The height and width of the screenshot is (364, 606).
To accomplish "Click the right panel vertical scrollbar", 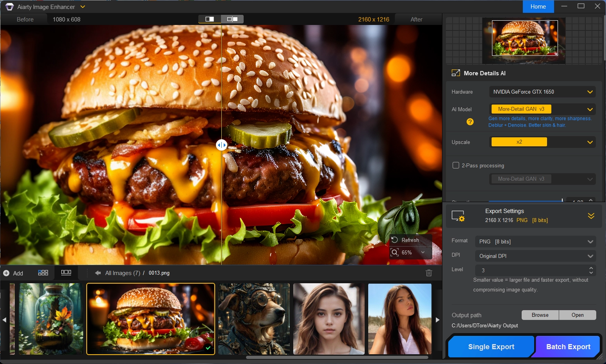I will point(604,38).
